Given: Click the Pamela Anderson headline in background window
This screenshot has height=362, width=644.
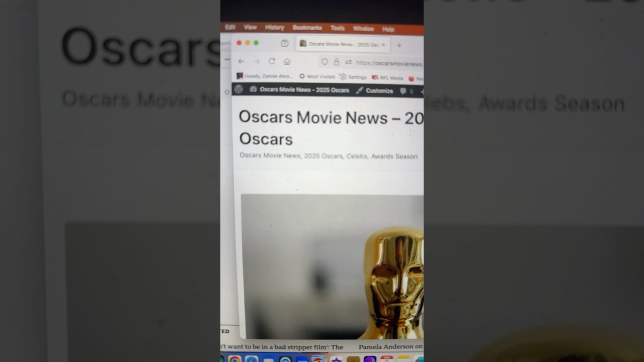Looking at the screenshot, I should click(391, 347).
